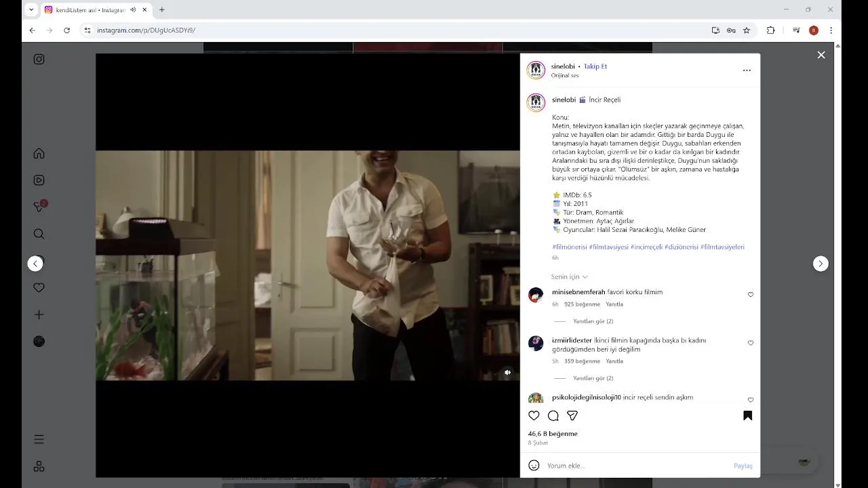Open profile avatar in sidebar
The image size is (868, 488).
point(39,342)
